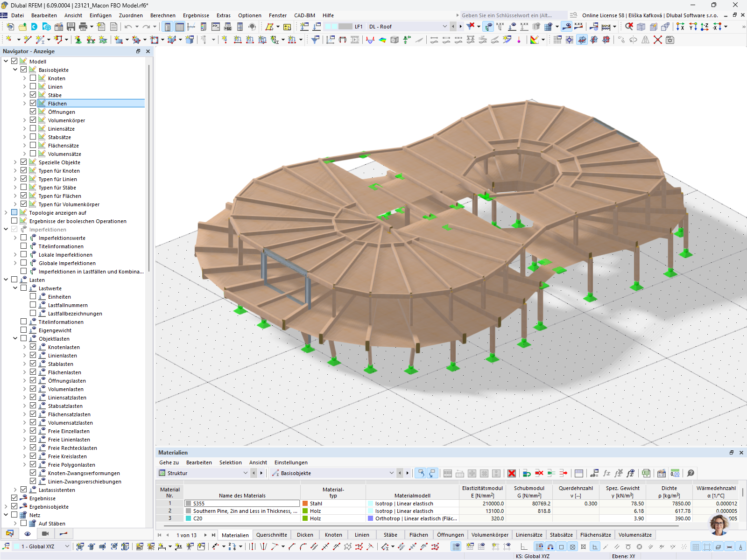Click the keyword search input field

click(509, 15)
